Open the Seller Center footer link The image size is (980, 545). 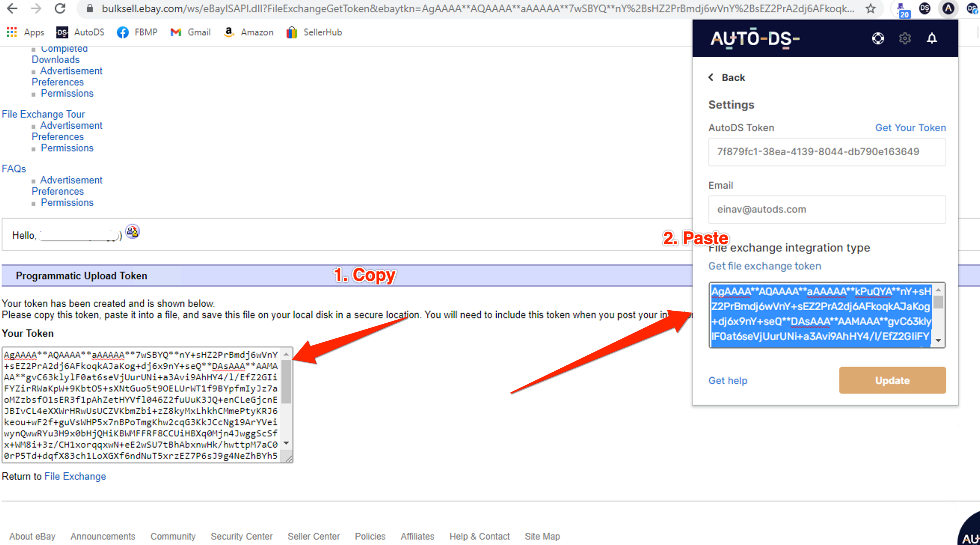(x=313, y=536)
